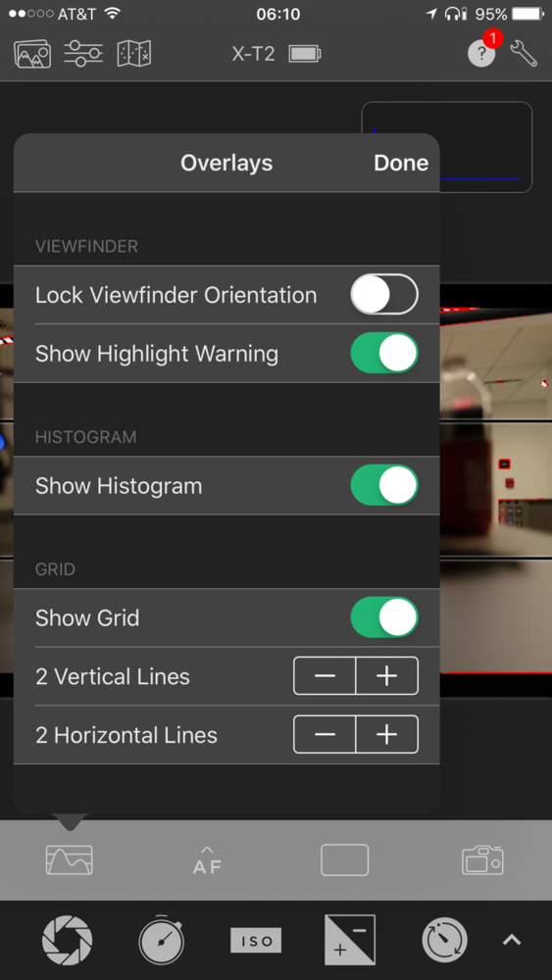552x980 pixels.
Task: Open the shutter speed dial icon
Action: coord(162,940)
